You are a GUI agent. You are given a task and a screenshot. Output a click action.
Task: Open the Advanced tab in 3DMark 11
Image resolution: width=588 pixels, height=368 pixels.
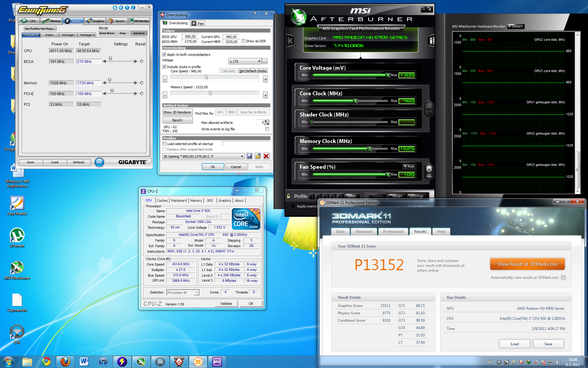pyautogui.click(x=364, y=232)
